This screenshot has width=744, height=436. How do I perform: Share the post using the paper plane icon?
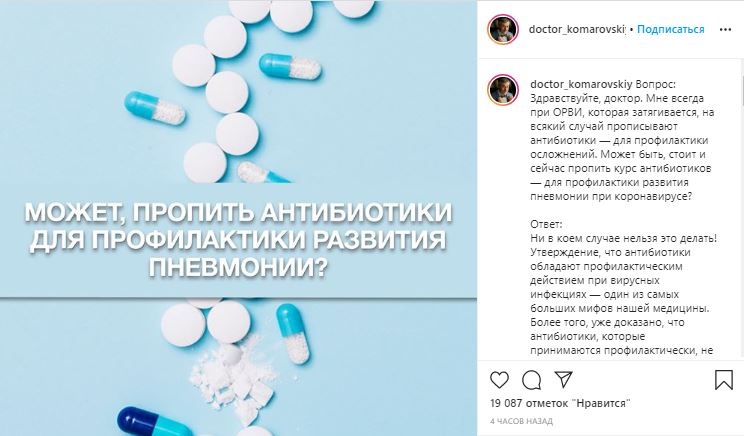(563, 379)
